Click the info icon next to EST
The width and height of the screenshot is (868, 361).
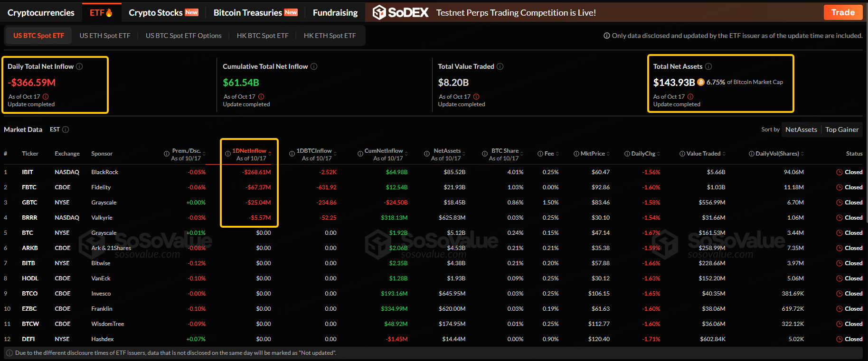(66, 130)
